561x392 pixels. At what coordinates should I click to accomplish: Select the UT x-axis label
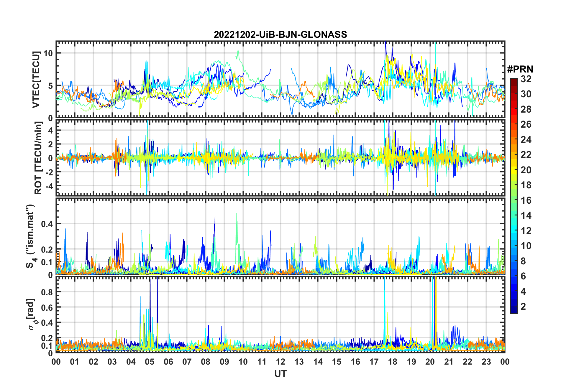(280, 374)
